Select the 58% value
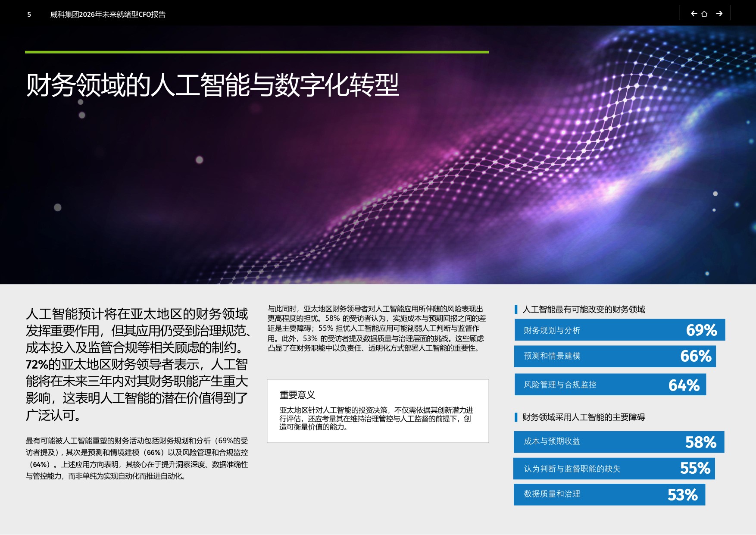Screen dimensions: 756x535 click(701, 442)
